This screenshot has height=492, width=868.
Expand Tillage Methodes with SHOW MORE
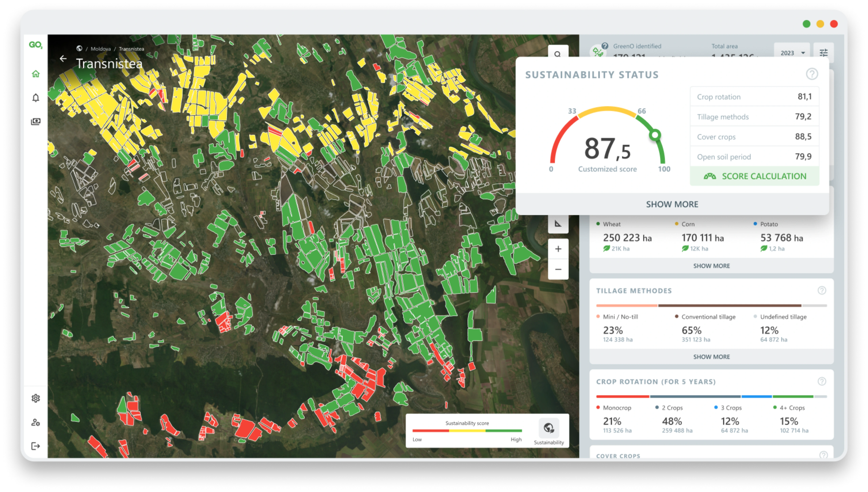click(x=711, y=357)
